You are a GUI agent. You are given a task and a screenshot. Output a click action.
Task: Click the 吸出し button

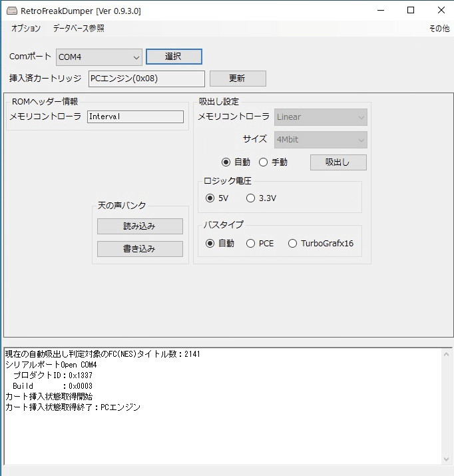click(338, 162)
